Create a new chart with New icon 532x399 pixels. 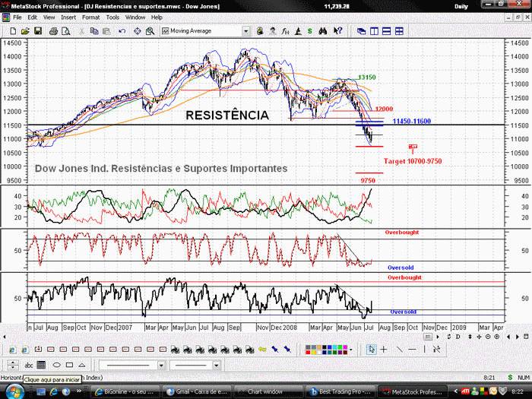(13, 31)
